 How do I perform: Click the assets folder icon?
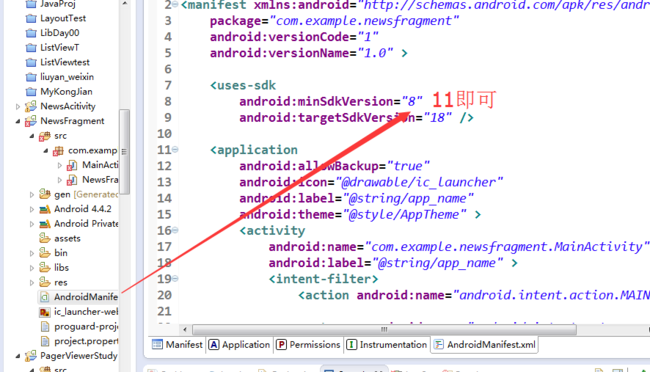click(44, 238)
